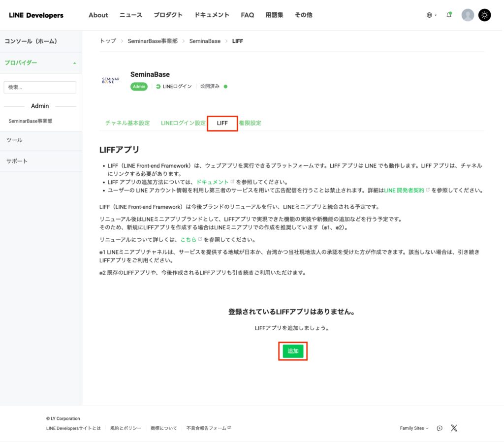Toggle the dark mode sun icon
This screenshot has width=504, height=442.
485,15
